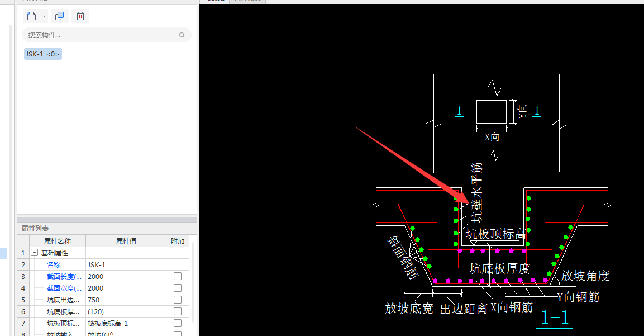The image size is (644, 336).
Task: Click row number 5 in the property table
Action: 23,300
